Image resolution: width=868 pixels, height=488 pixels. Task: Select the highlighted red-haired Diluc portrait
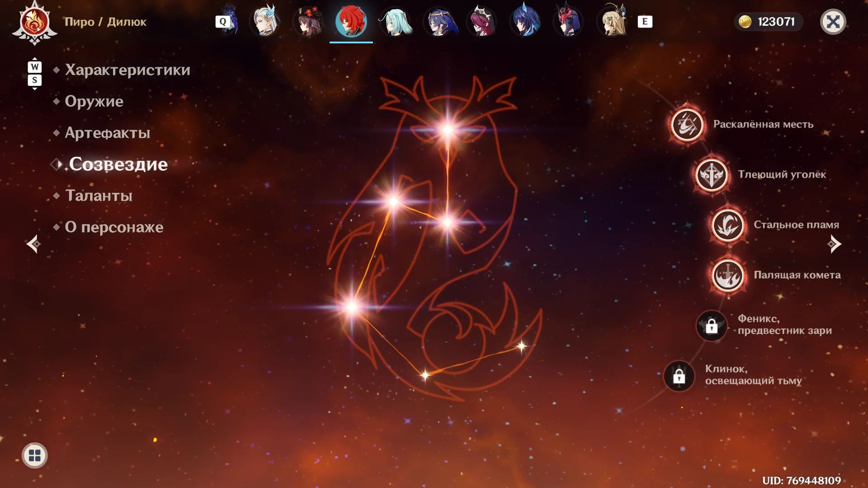[351, 21]
